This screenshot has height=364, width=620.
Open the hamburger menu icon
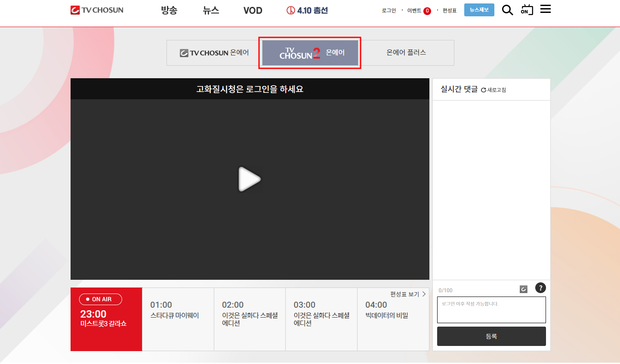point(546,9)
